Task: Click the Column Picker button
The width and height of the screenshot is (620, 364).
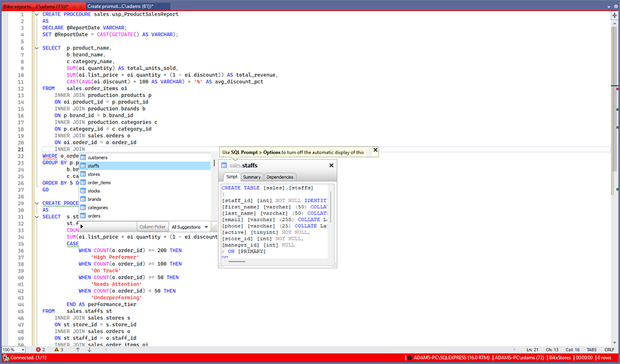Action: pyautogui.click(x=152, y=226)
